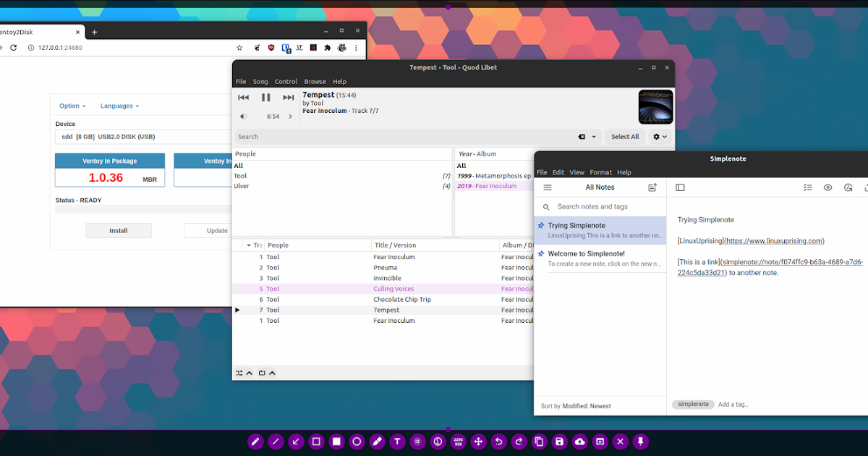Click the Fear Inoculum album cover thumbnail
The height and width of the screenshot is (456, 868).
(x=655, y=106)
